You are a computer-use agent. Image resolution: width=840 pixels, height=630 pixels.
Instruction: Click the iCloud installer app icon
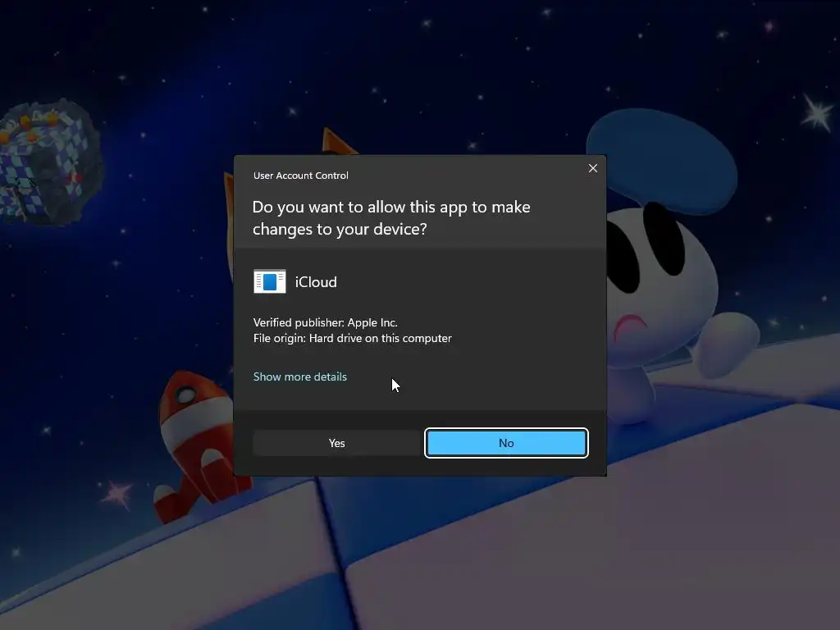[x=269, y=282]
